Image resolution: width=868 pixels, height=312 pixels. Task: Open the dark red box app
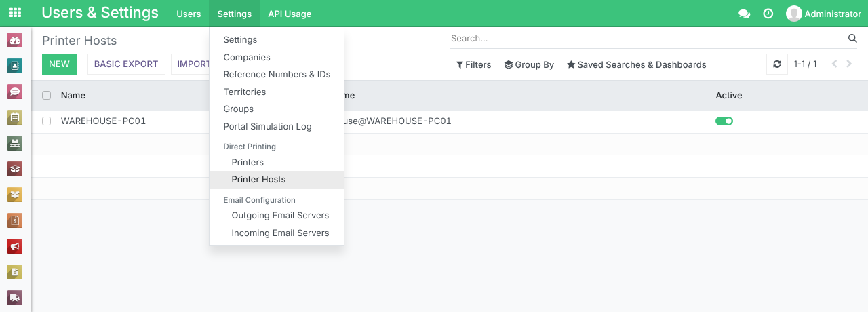(15, 169)
